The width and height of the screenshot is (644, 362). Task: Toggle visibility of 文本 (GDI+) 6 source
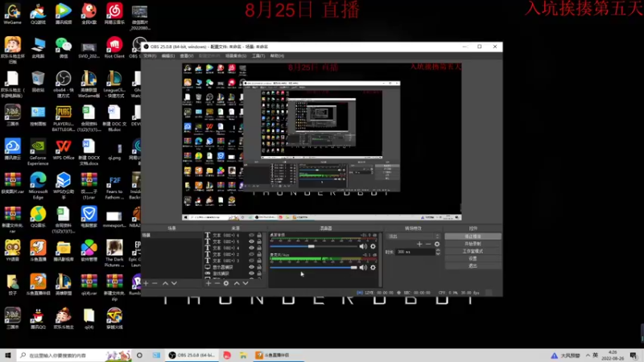(251, 236)
